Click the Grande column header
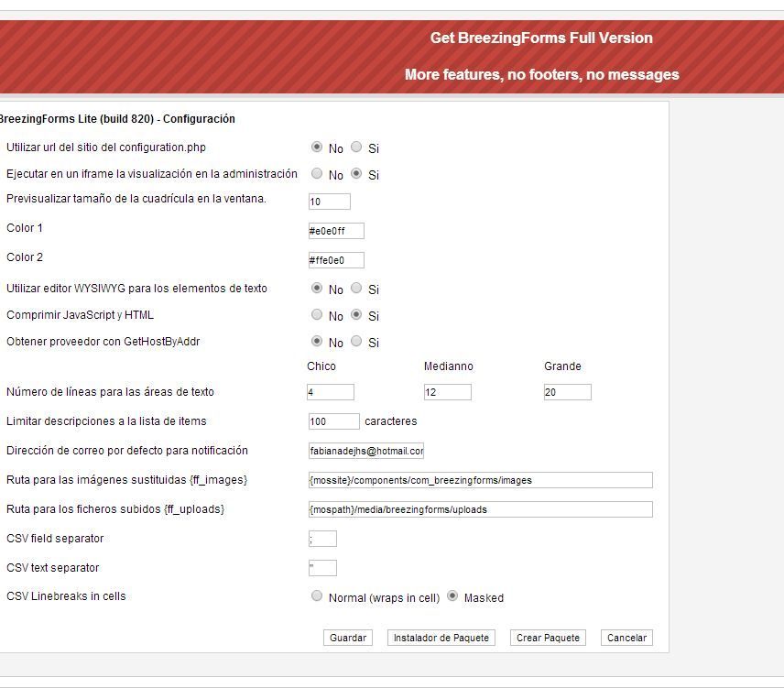 562,366
